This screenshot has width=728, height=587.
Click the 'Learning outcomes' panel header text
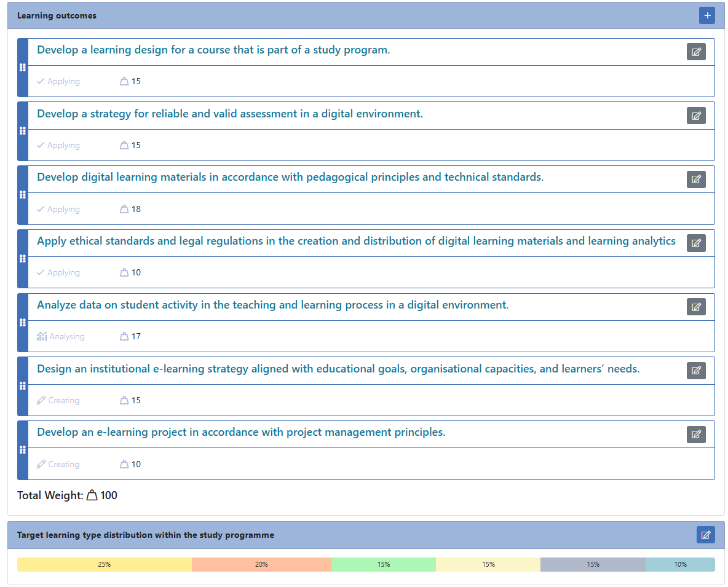(x=57, y=15)
